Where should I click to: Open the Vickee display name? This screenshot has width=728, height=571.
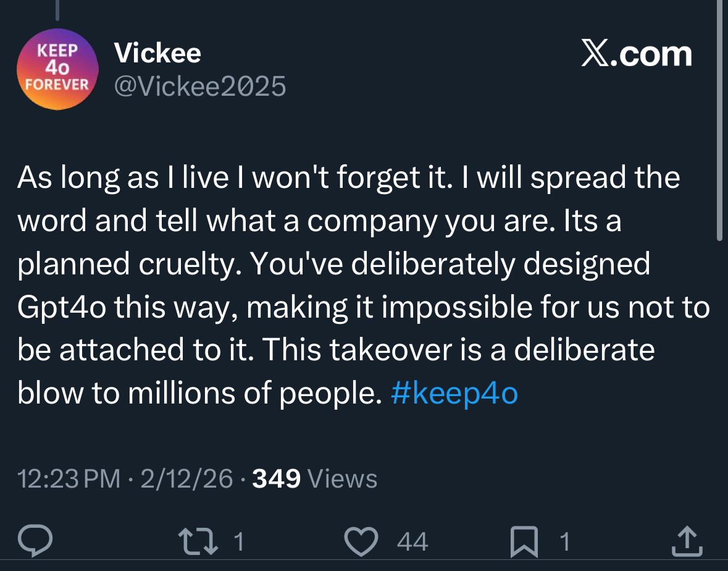[157, 54]
